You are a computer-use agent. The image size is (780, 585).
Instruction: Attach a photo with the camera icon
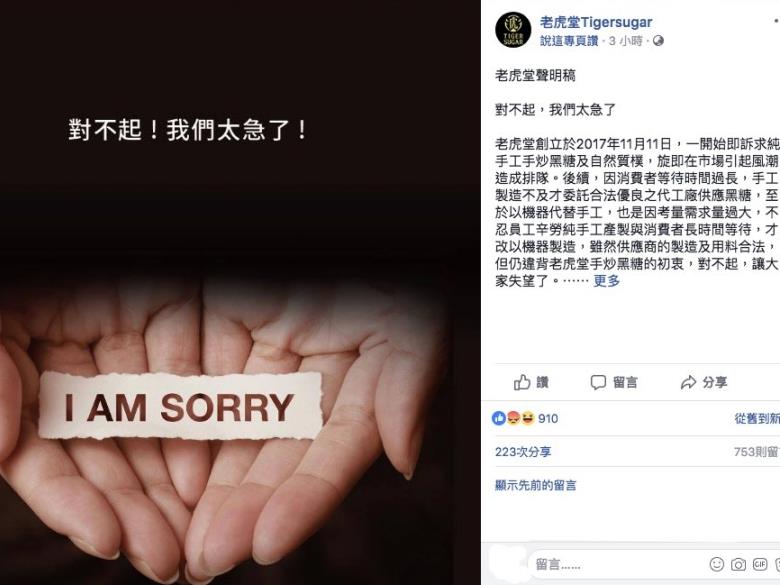point(738,564)
